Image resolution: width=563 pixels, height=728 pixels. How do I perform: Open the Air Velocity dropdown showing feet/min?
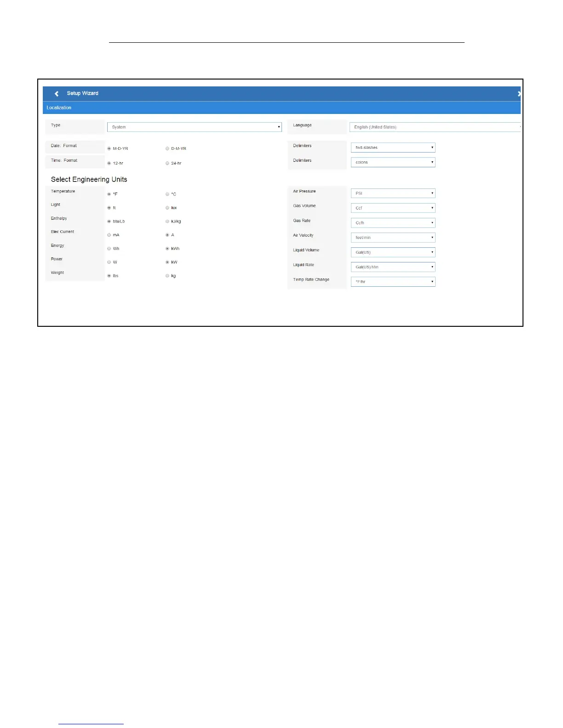tap(393, 237)
